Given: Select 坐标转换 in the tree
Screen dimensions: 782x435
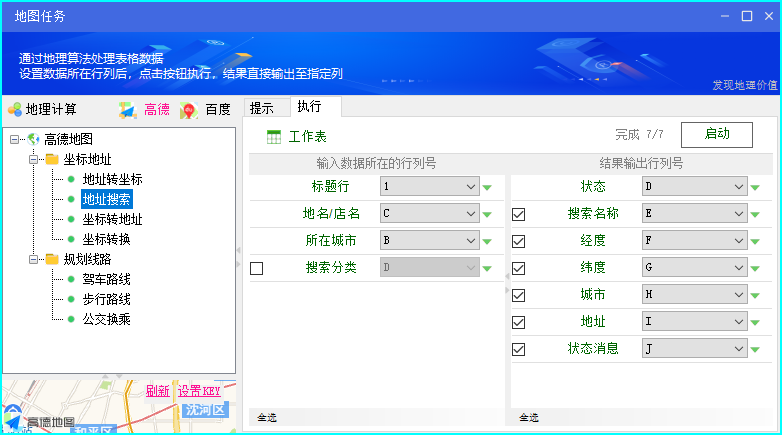Looking at the screenshot, I should [x=107, y=239].
